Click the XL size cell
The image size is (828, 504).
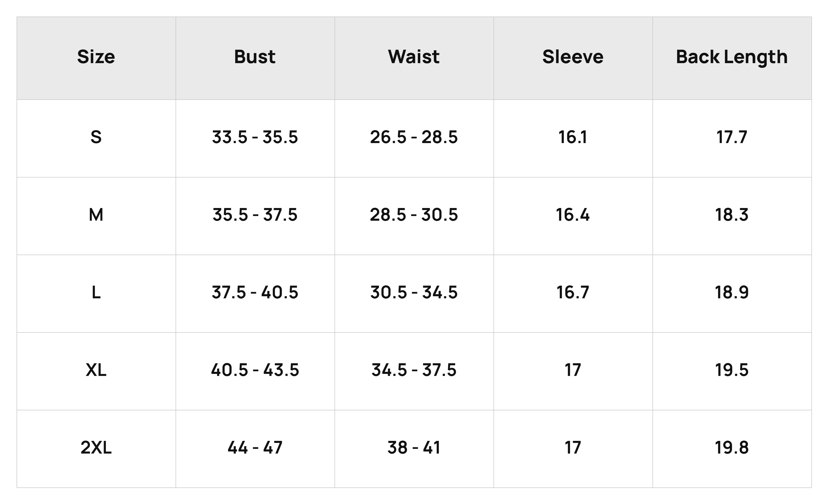pyautogui.click(x=96, y=370)
